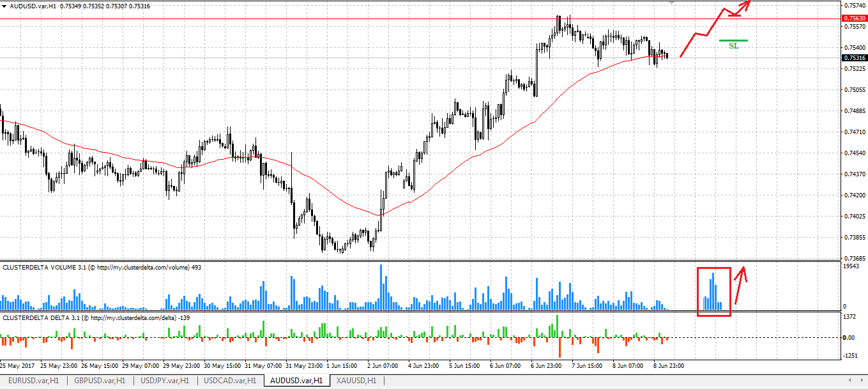This screenshot has height=389, width=868.
Task: Click the 30 May 15:00 time label
Action: (221, 367)
